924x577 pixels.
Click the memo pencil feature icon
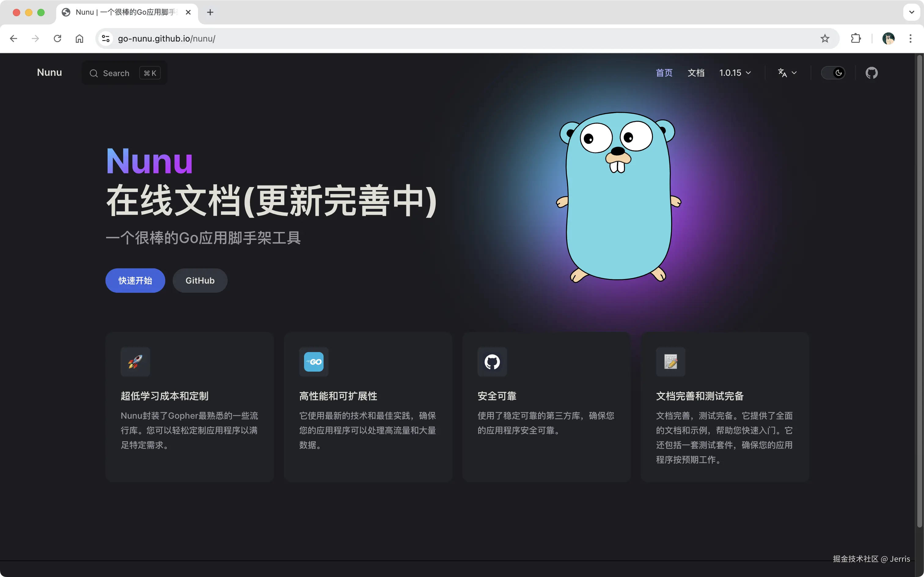[670, 362]
